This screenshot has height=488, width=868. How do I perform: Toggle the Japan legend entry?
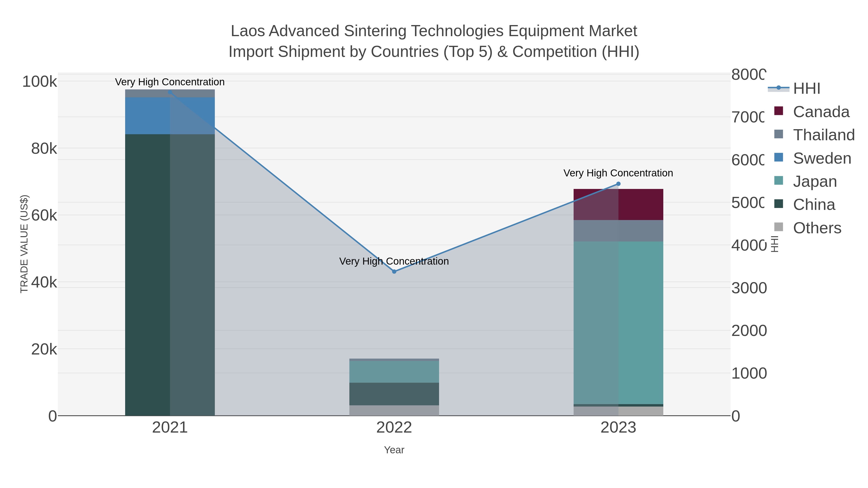click(x=805, y=181)
